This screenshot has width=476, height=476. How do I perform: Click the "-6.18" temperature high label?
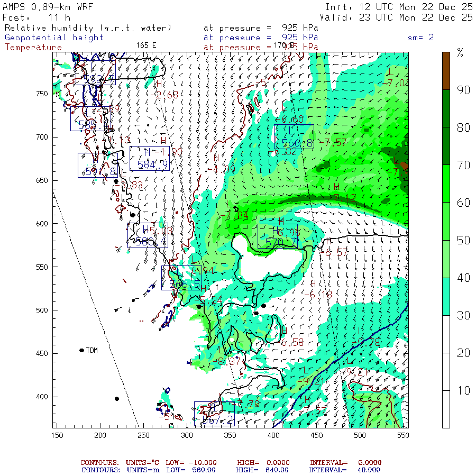click(x=318, y=295)
